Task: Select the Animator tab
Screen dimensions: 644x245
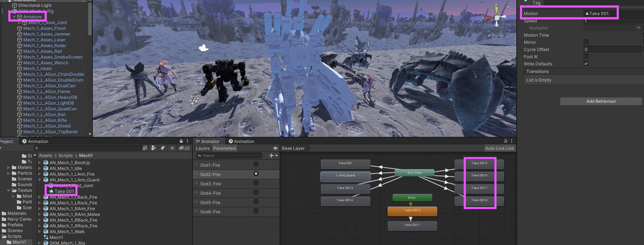Action: [209, 142]
